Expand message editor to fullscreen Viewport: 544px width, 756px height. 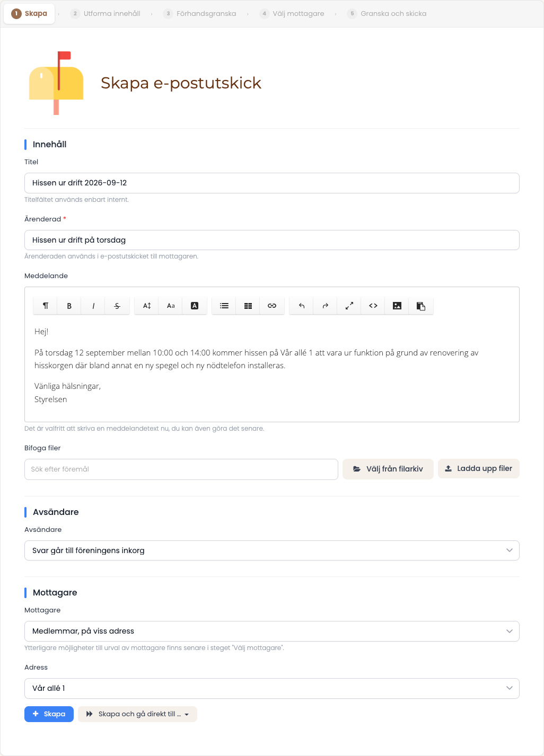point(349,306)
